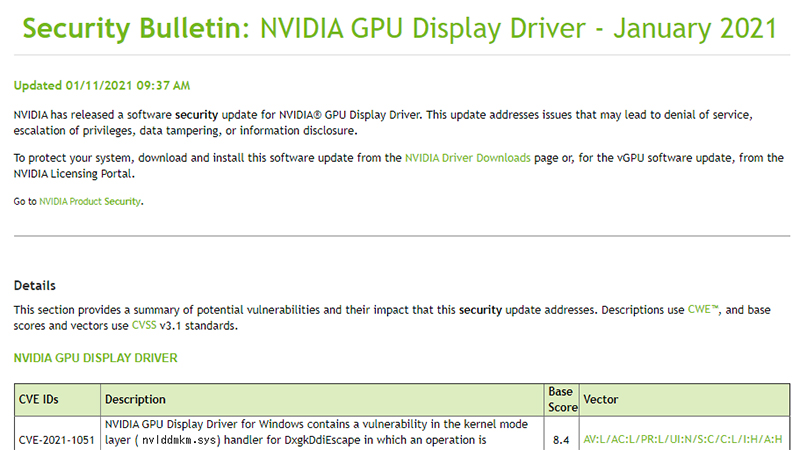Click the "Go to" text before Product Security
The image size is (800, 450).
pos(25,201)
